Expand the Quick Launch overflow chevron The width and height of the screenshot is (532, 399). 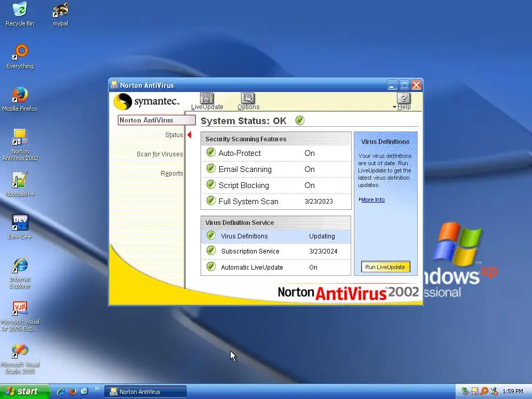tap(97, 389)
